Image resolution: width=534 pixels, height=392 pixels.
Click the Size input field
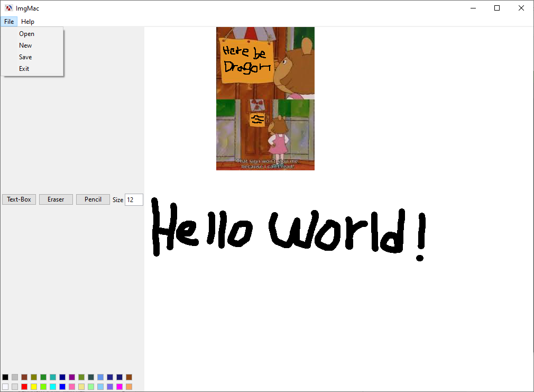133,199
